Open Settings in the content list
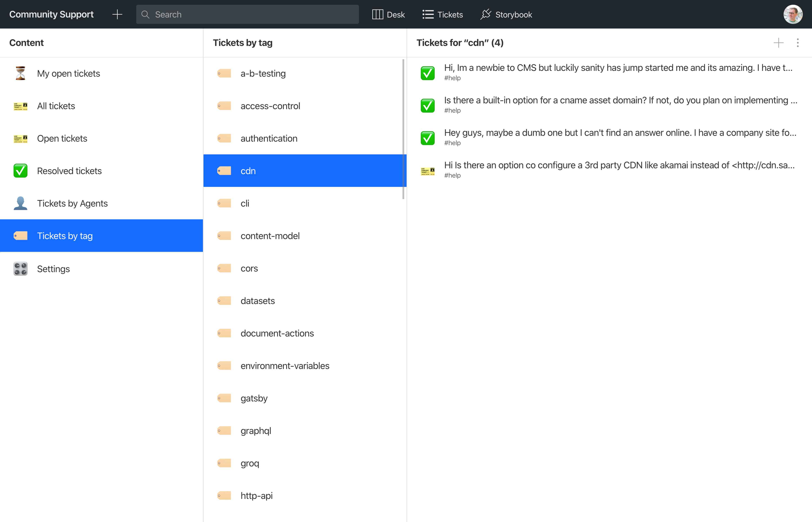812x522 pixels. [53, 269]
